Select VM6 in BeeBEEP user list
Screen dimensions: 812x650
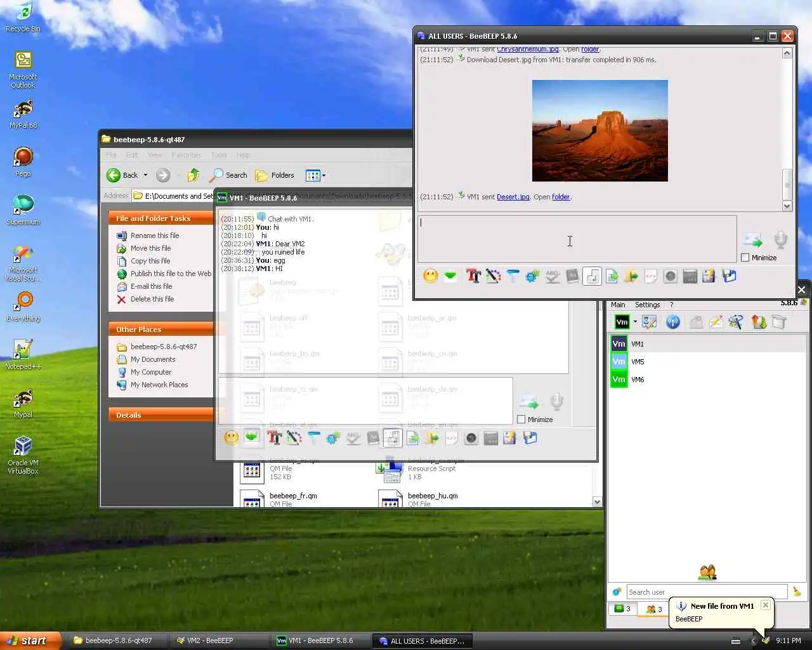(707, 380)
